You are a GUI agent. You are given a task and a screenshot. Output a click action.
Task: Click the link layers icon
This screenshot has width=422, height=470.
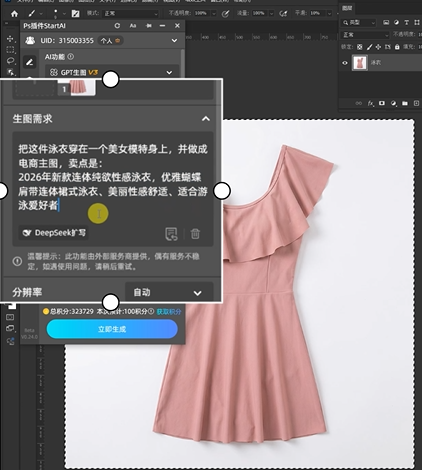coord(359,103)
